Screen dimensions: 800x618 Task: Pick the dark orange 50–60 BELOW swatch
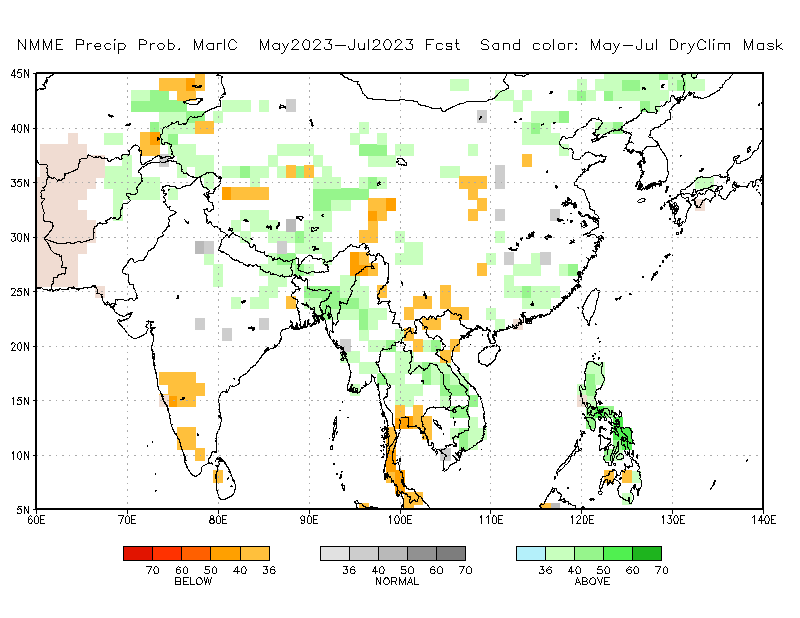point(196,553)
